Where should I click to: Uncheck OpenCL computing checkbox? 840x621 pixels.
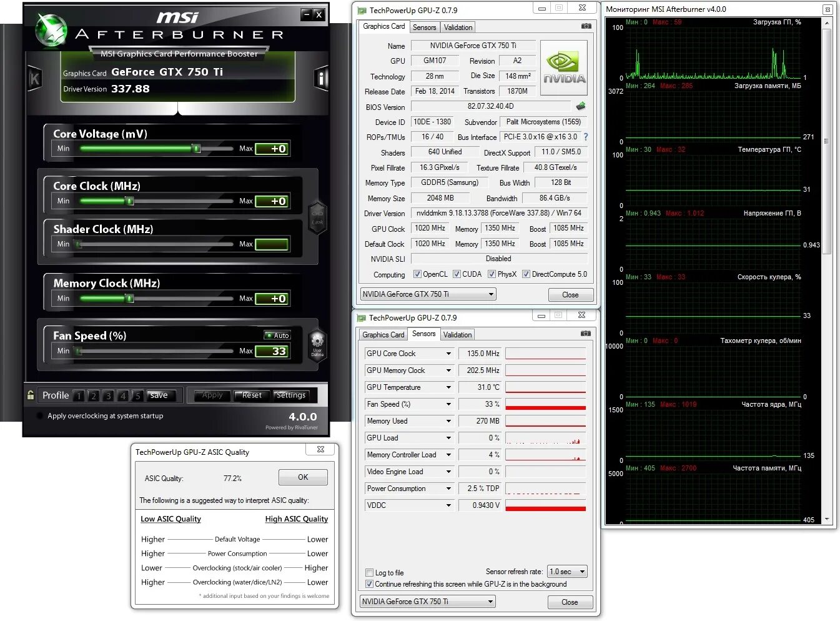click(417, 274)
